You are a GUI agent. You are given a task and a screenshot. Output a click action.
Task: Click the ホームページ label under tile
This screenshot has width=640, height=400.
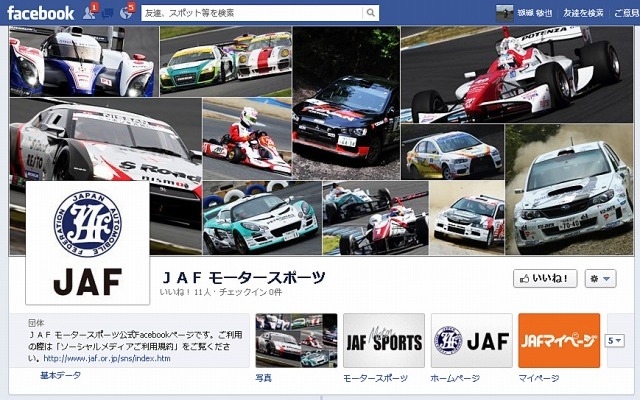click(x=455, y=378)
